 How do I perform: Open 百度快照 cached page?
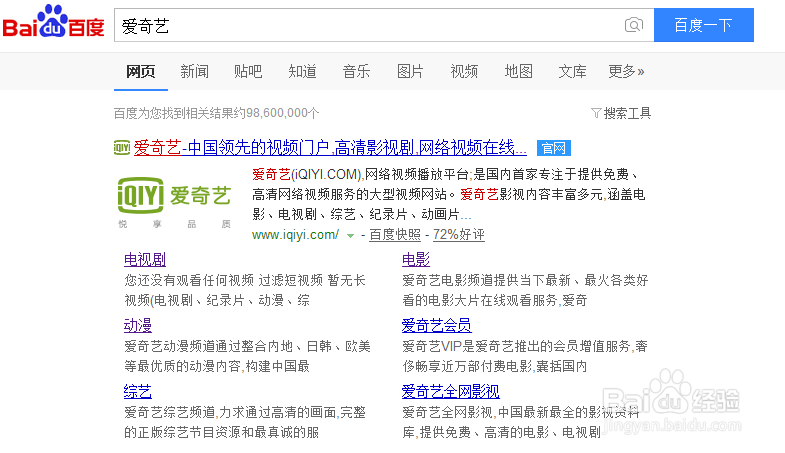click(x=395, y=235)
